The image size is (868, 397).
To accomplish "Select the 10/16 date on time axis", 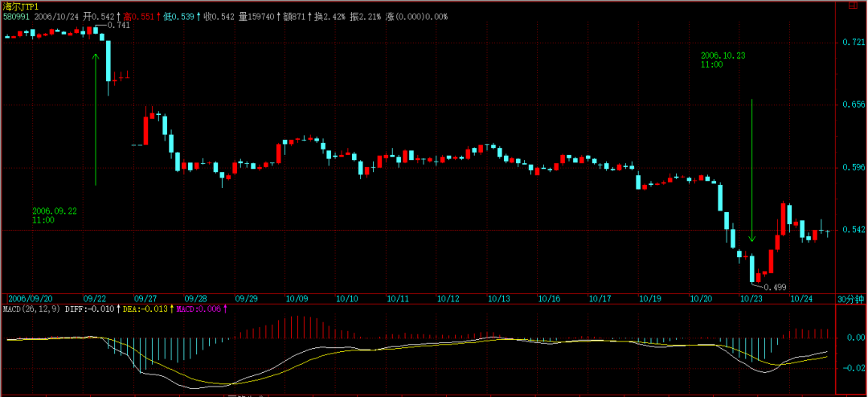I will [549, 298].
